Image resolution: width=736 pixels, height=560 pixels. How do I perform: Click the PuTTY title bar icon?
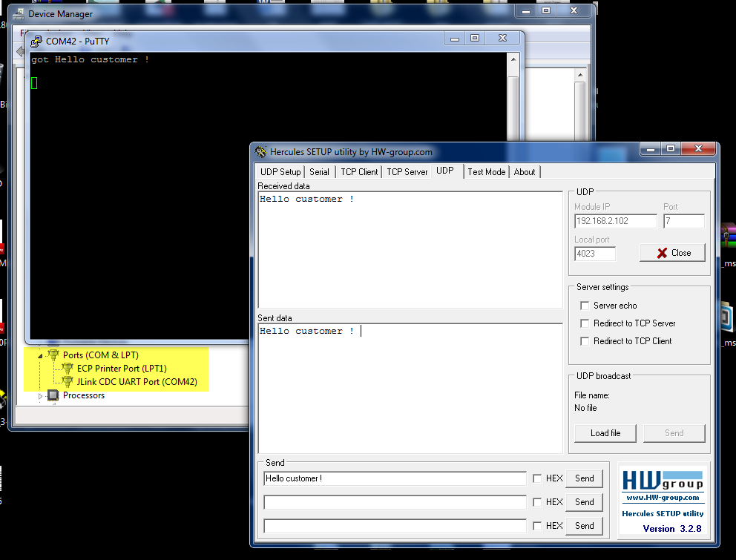pyautogui.click(x=36, y=42)
